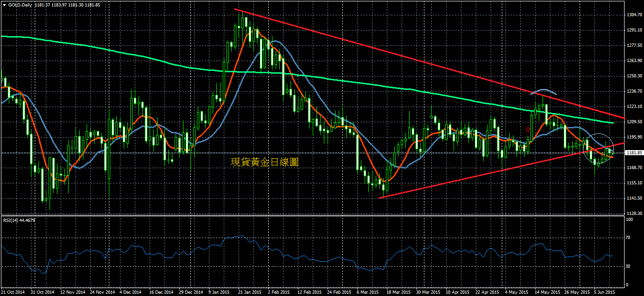Click the 5 Jun 2015 date label

(x=605, y=292)
